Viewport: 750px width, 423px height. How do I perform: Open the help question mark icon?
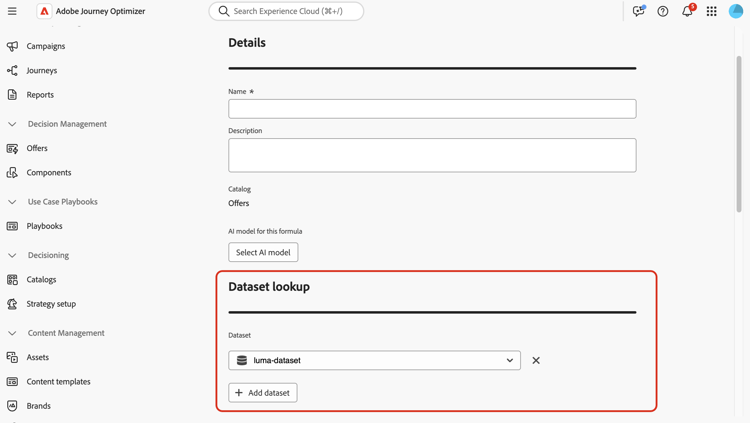click(x=663, y=11)
